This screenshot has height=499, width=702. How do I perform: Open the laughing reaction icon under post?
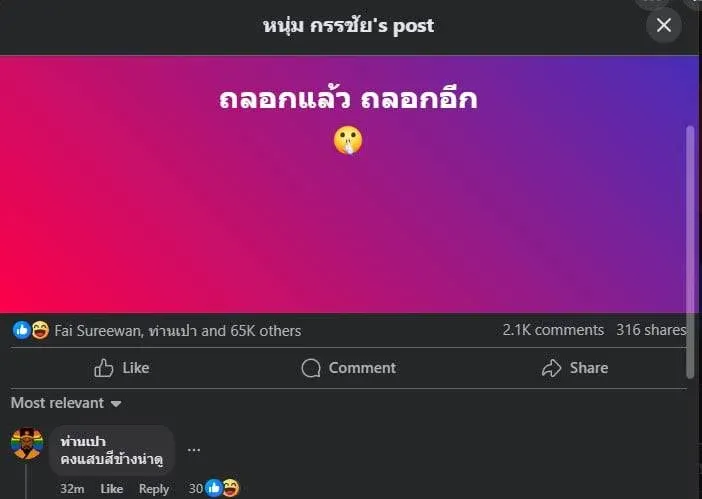pyautogui.click(x=40, y=330)
